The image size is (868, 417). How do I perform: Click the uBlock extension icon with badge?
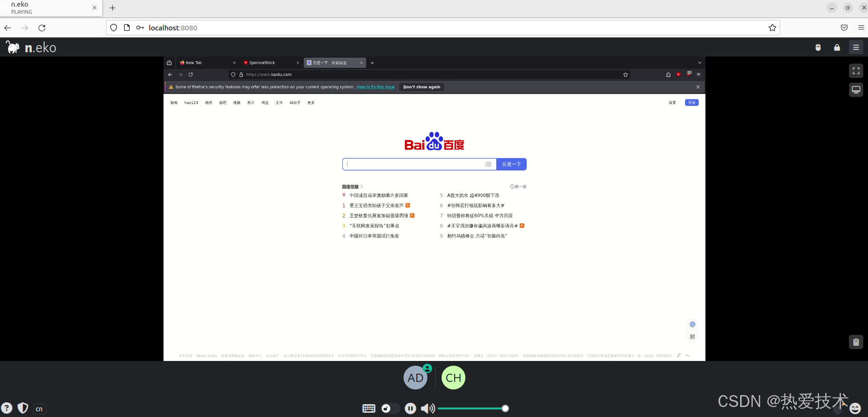coord(689,74)
